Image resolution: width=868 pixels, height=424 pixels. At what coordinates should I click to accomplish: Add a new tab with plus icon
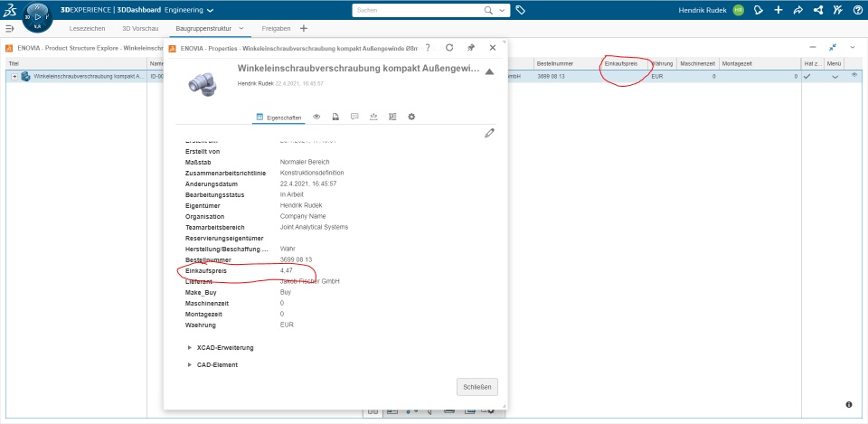(x=304, y=28)
